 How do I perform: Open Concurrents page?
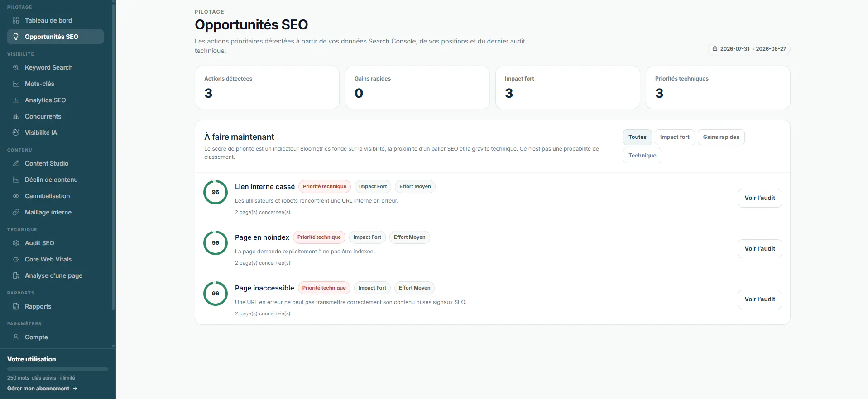tap(55, 116)
